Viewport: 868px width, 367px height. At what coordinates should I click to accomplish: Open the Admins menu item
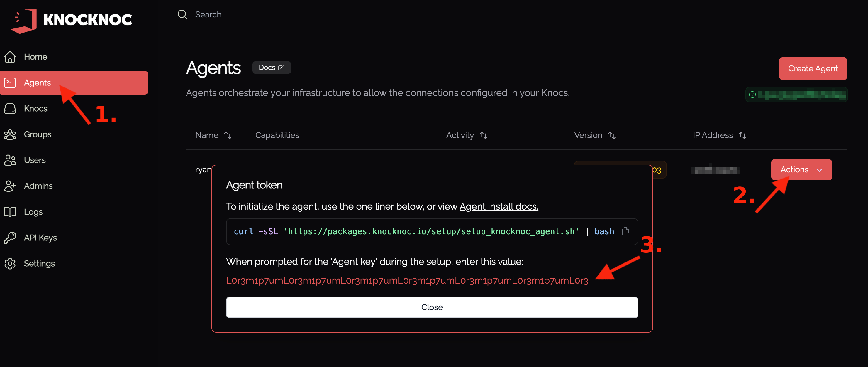tap(38, 186)
